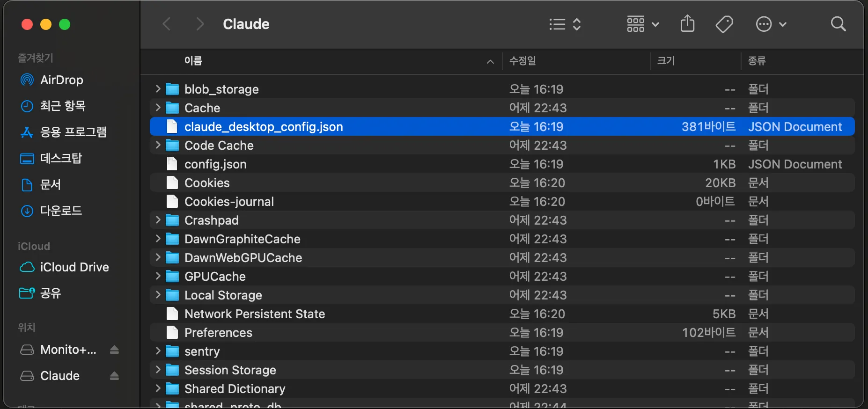This screenshot has height=409, width=868.
Task: Click the sentry folder icon
Action: [x=172, y=351]
